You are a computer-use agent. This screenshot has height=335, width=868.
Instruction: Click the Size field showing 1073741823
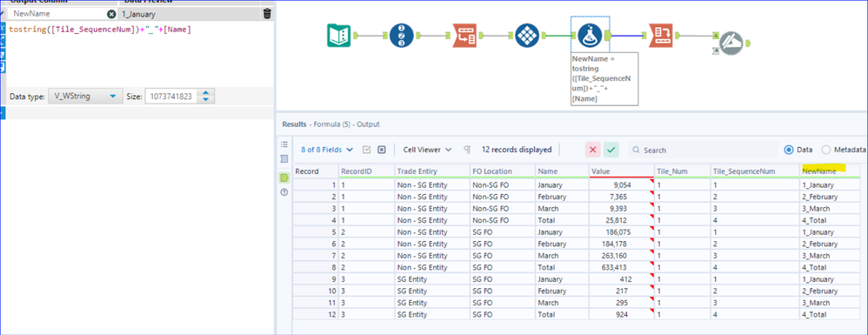tap(171, 97)
